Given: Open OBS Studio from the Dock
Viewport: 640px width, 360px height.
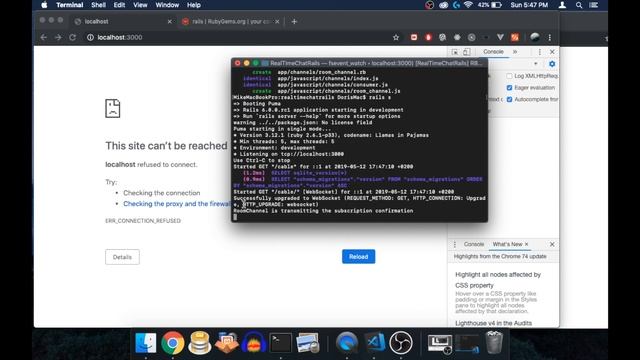Looking at the screenshot, I should [x=401, y=342].
